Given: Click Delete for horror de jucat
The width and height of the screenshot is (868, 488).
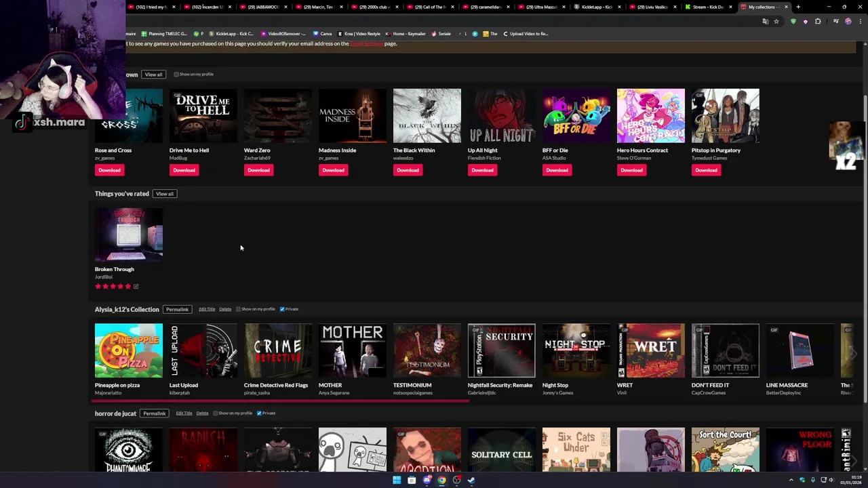Looking at the screenshot, I should [x=202, y=413].
